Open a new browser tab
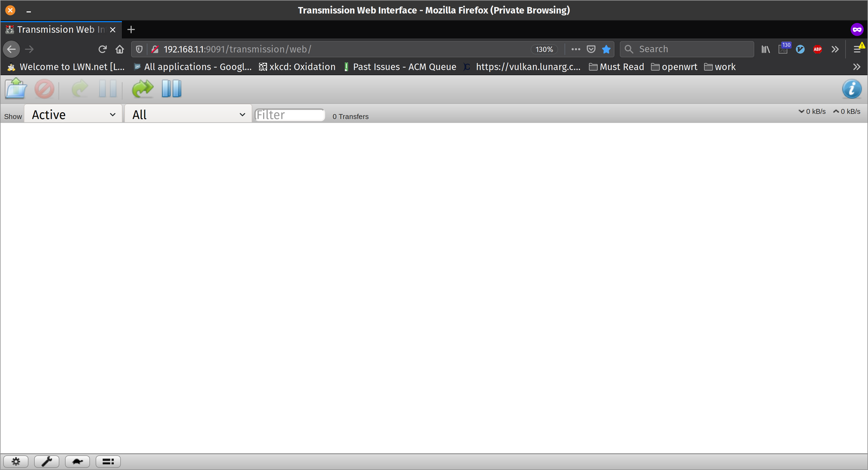 [x=131, y=30]
